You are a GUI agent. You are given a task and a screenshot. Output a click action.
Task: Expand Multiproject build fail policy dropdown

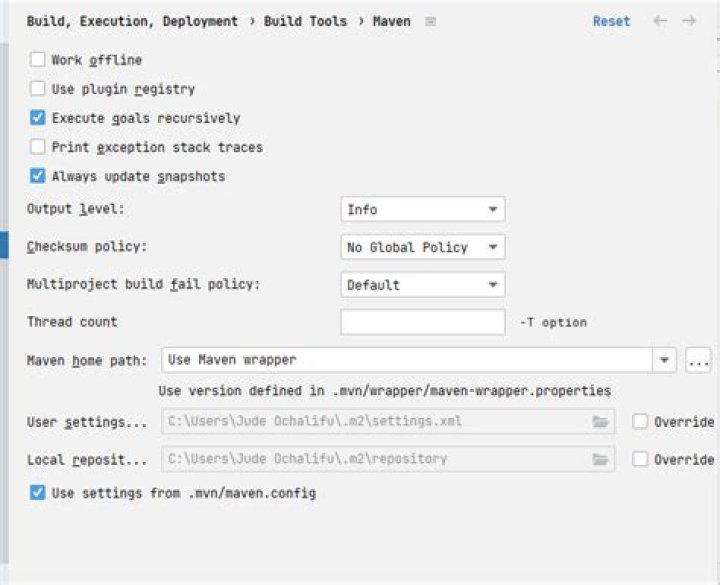pos(423,285)
